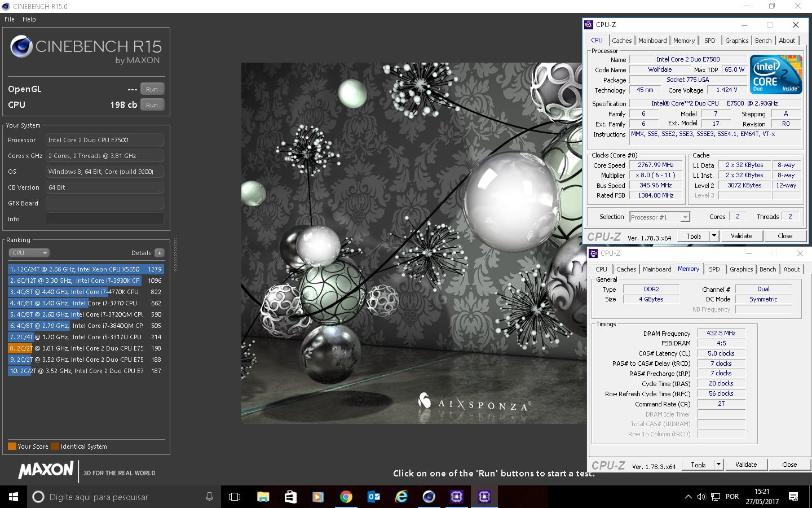Screen dimensions: 812x508
Task: Open the Help menu in Cinebench
Action: click(29, 19)
